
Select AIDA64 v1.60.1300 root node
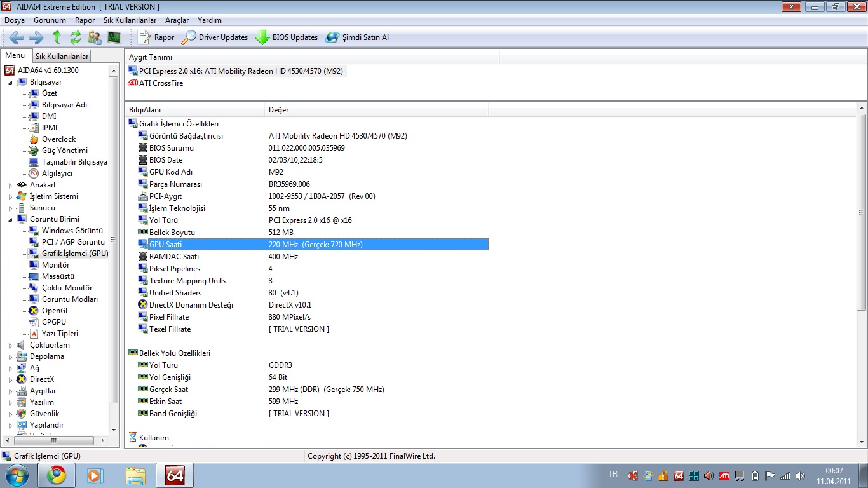click(48, 71)
